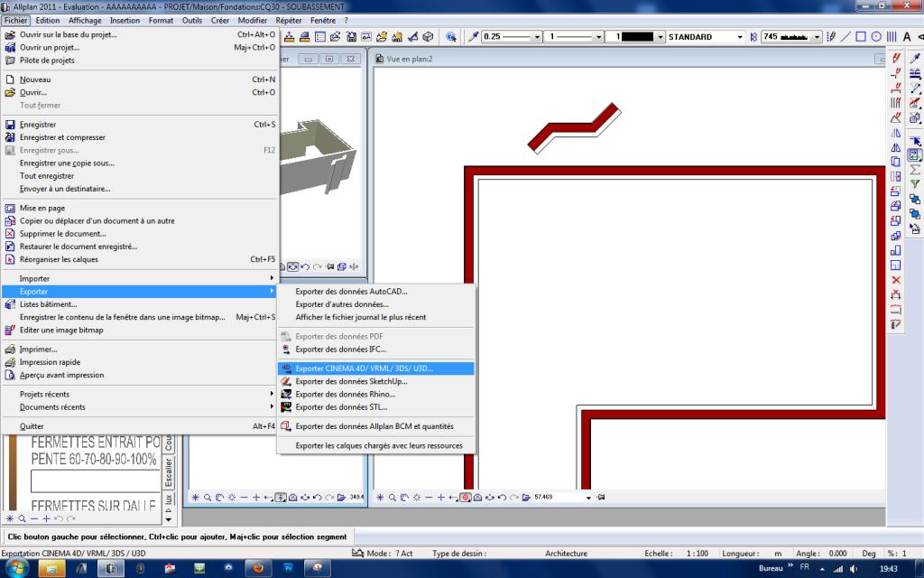The height and width of the screenshot is (578, 924).
Task: Click Exporter des données Allplan BCM et quantités
Action: (375, 426)
